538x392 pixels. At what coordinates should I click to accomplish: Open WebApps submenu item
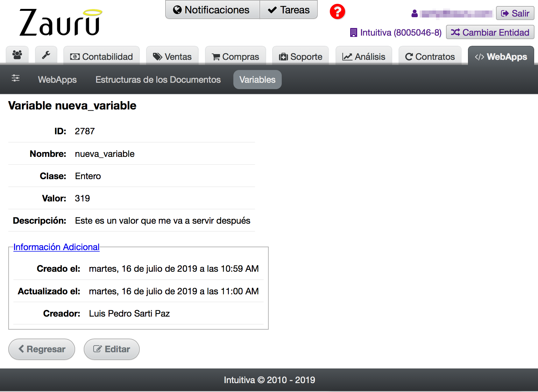(57, 80)
